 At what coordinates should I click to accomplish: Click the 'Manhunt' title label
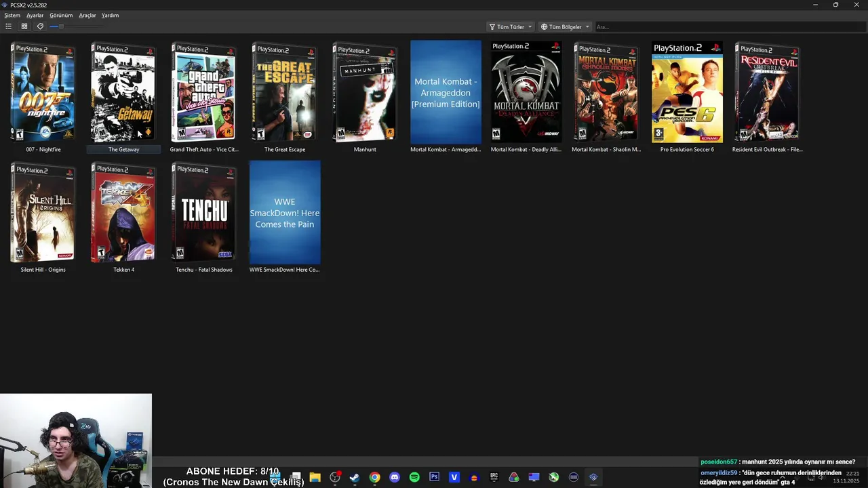point(365,149)
